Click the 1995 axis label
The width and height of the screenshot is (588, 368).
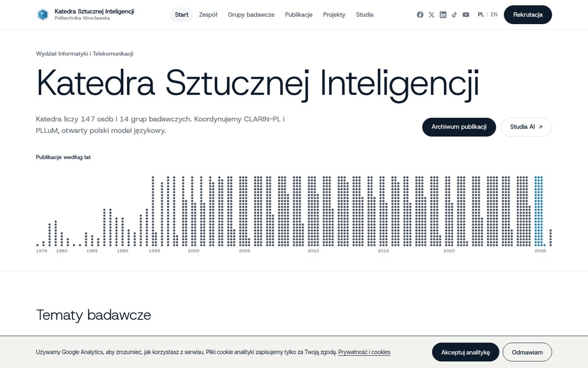pyautogui.click(x=154, y=251)
